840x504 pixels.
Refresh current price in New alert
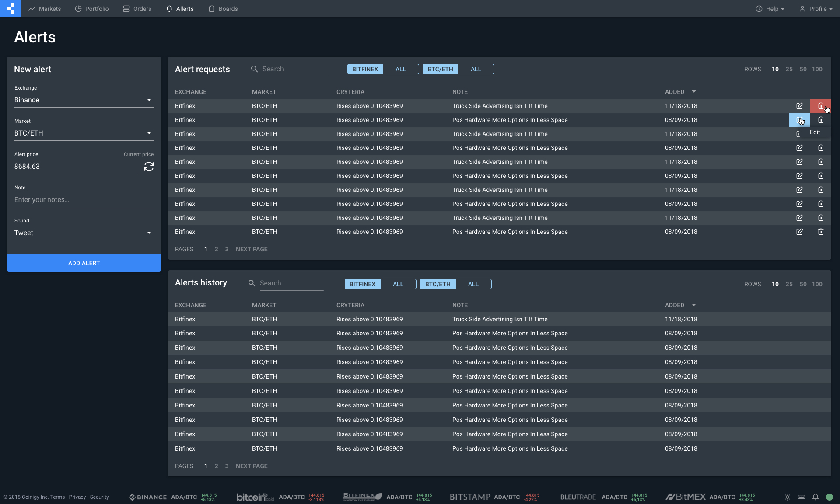(149, 167)
